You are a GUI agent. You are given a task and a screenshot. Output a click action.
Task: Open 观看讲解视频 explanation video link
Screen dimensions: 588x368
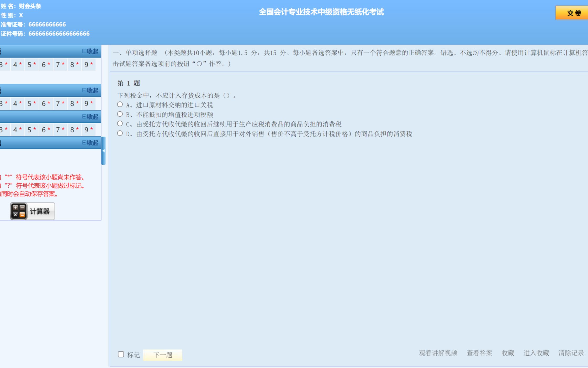[x=438, y=353]
